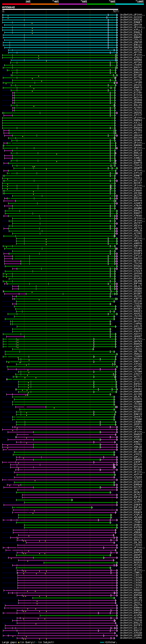Select the UniRef100_Q7F1U7 label
Viewport: 146px width, 644px height.
point(131,256)
